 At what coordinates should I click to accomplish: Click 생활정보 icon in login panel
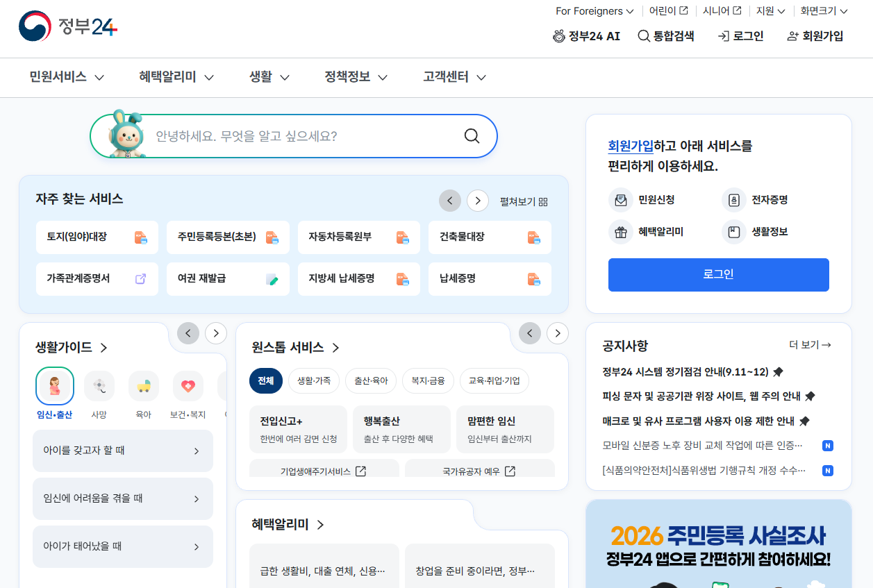click(733, 232)
